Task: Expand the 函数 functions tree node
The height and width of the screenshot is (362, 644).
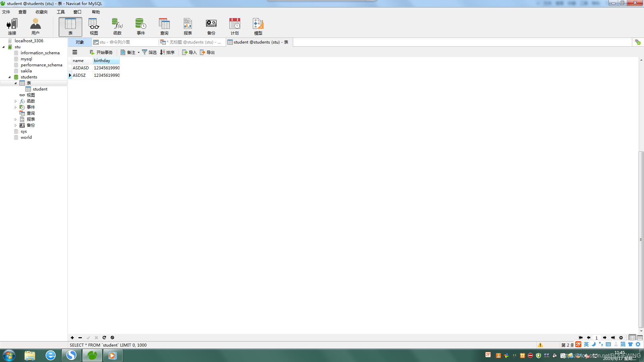Action: click(15, 101)
